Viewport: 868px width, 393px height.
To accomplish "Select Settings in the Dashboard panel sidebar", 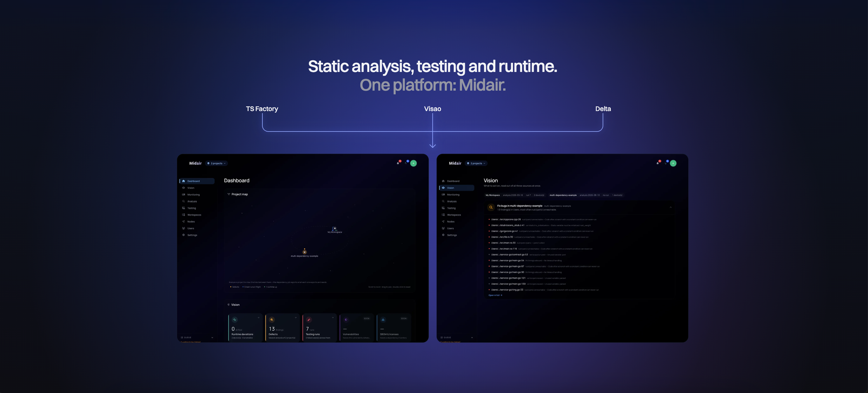I will (x=197, y=235).
